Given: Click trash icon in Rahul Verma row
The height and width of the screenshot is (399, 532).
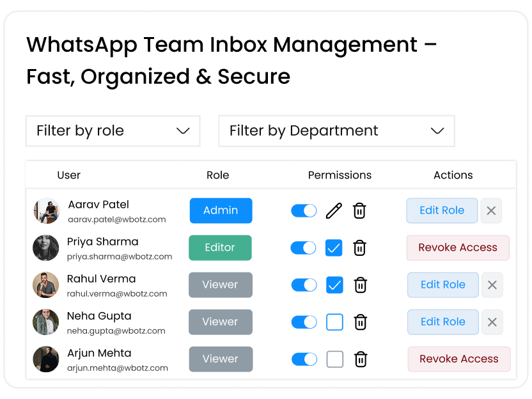Looking at the screenshot, I should (x=361, y=285).
